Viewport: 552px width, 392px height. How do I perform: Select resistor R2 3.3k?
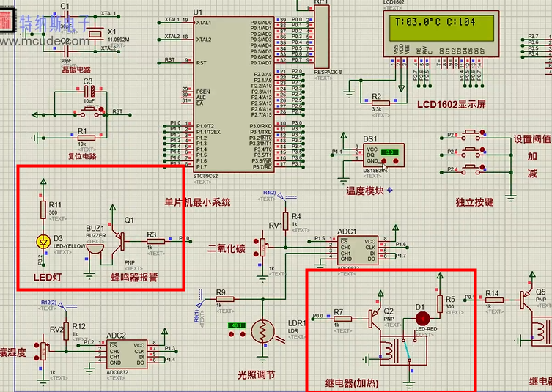[380, 103]
